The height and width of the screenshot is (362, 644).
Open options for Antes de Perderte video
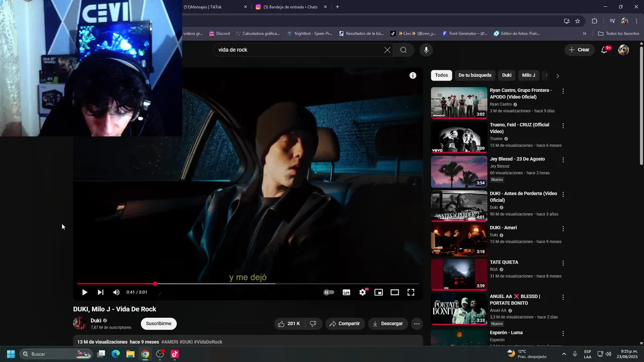(563, 194)
